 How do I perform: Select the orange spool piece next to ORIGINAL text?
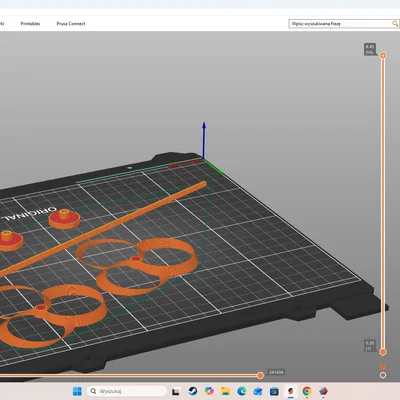pos(64,218)
